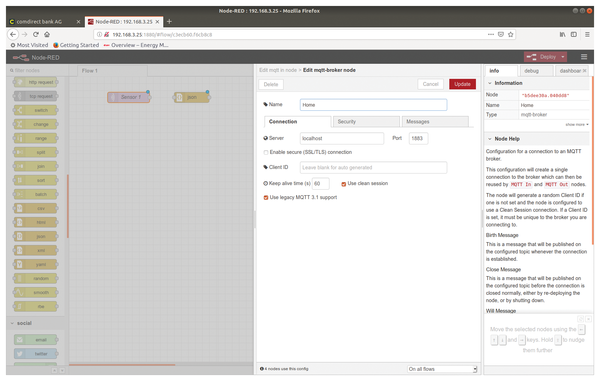The width and height of the screenshot is (600, 381).
Task: Select the range palette node
Action: click(x=36, y=138)
